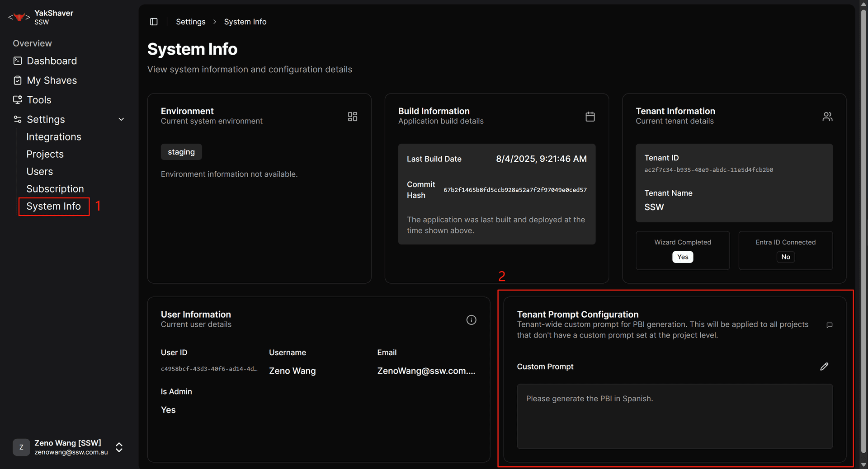Click the Custom Prompt text area
This screenshot has width=868, height=469.
pyautogui.click(x=675, y=416)
